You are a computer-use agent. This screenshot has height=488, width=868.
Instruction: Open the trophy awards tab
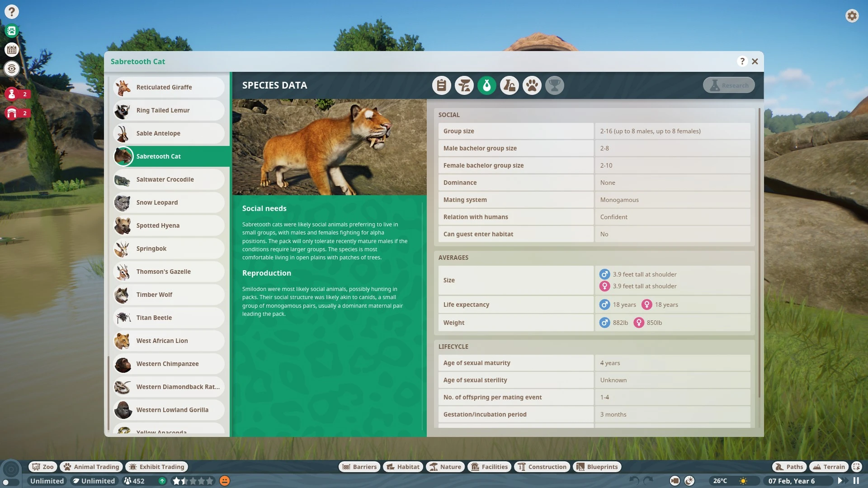click(554, 85)
